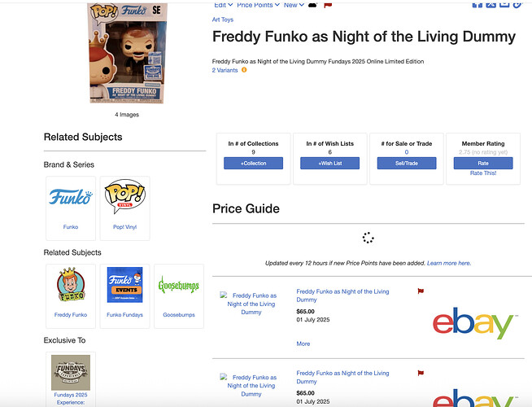
Task: Click the orange info icon beside 2 Variants
Action: pos(244,70)
